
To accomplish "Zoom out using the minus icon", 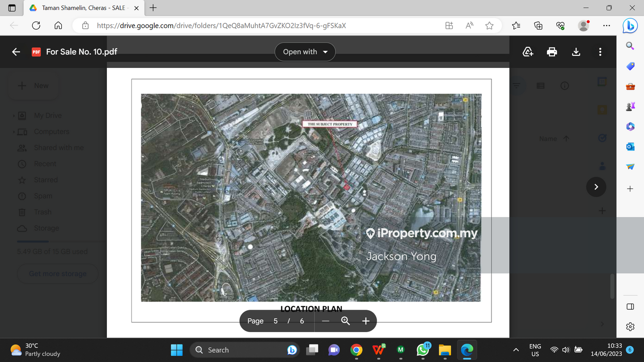I will pos(326,321).
